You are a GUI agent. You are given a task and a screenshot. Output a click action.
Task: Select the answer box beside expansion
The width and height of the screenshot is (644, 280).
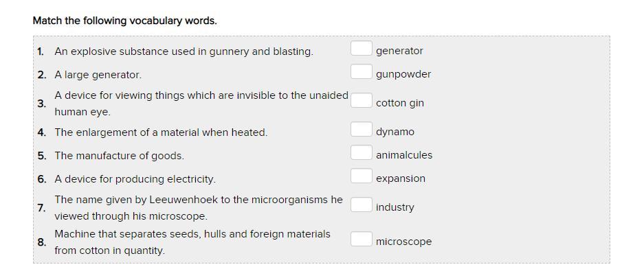pos(361,176)
